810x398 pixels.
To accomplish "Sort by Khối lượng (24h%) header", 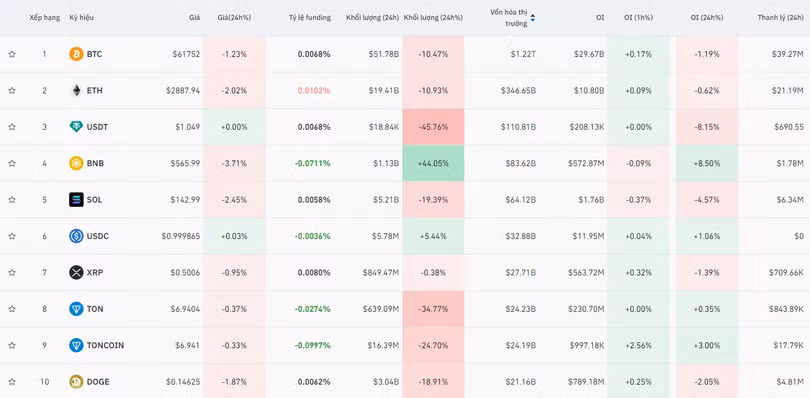I will 433,18.
